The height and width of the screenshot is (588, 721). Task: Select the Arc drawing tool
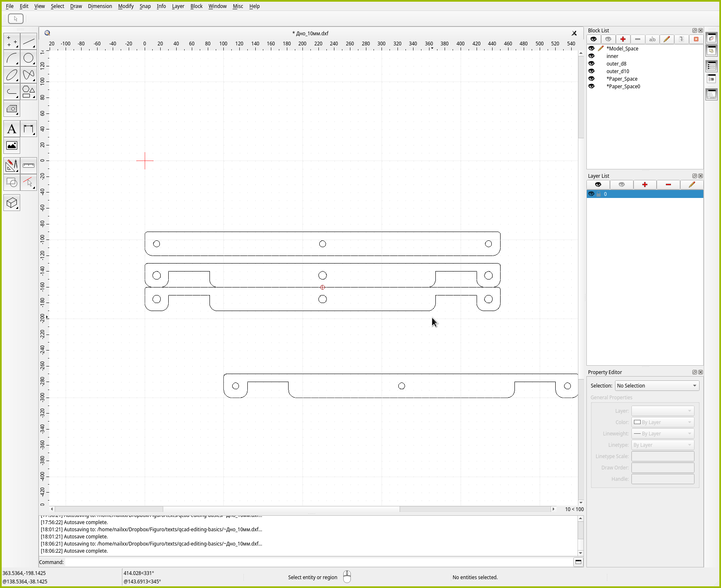point(12,58)
